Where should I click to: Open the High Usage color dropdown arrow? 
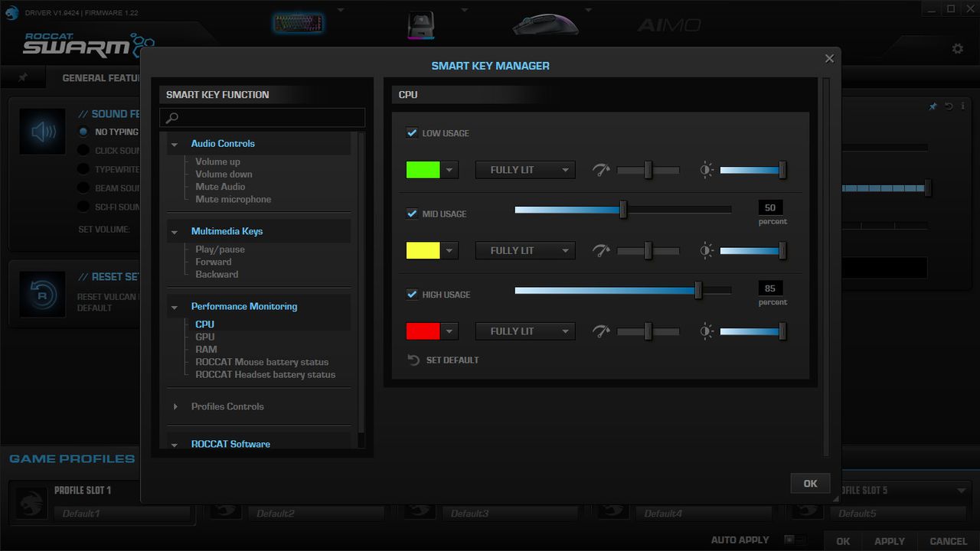[x=449, y=331]
